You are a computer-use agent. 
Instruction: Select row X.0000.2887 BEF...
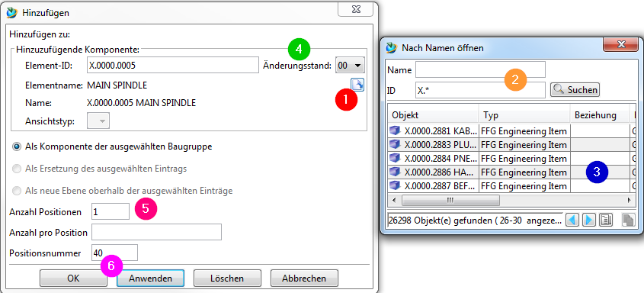511,185
